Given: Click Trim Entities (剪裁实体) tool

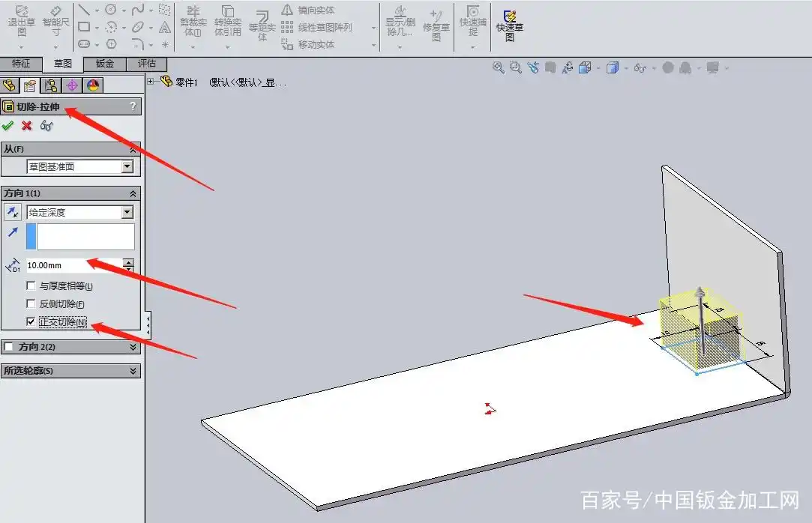Looking at the screenshot, I should [x=193, y=22].
